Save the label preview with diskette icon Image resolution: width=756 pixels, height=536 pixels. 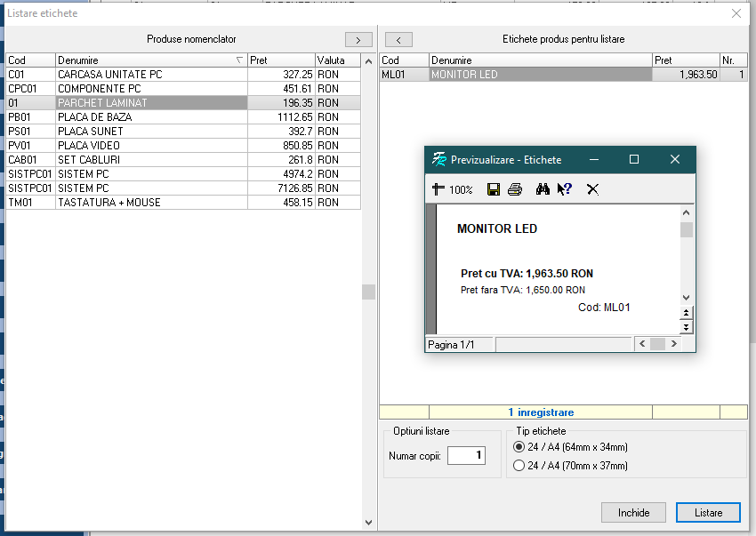pyautogui.click(x=494, y=189)
